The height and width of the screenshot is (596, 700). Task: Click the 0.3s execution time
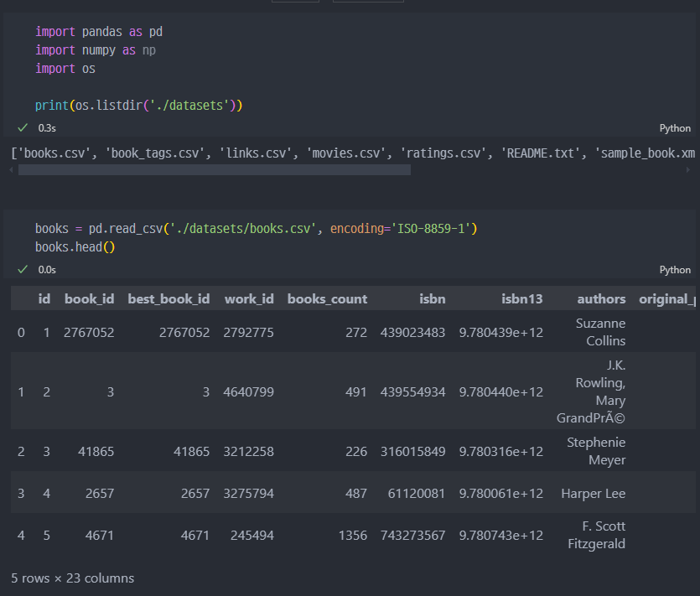(47, 128)
